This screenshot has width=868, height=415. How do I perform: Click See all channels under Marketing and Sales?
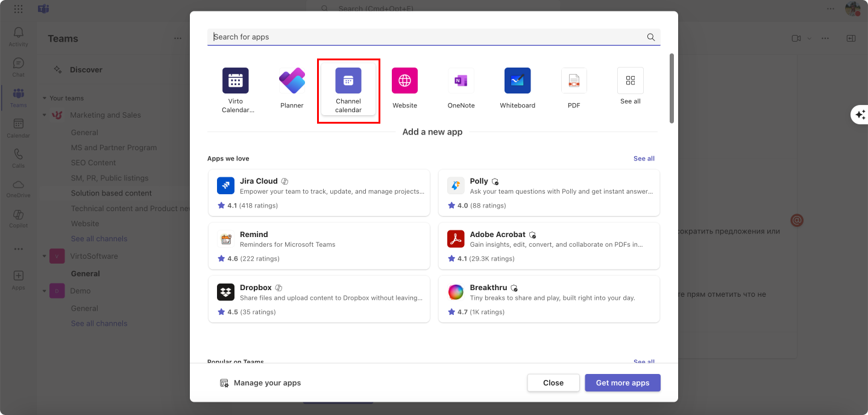tap(99, 239)
